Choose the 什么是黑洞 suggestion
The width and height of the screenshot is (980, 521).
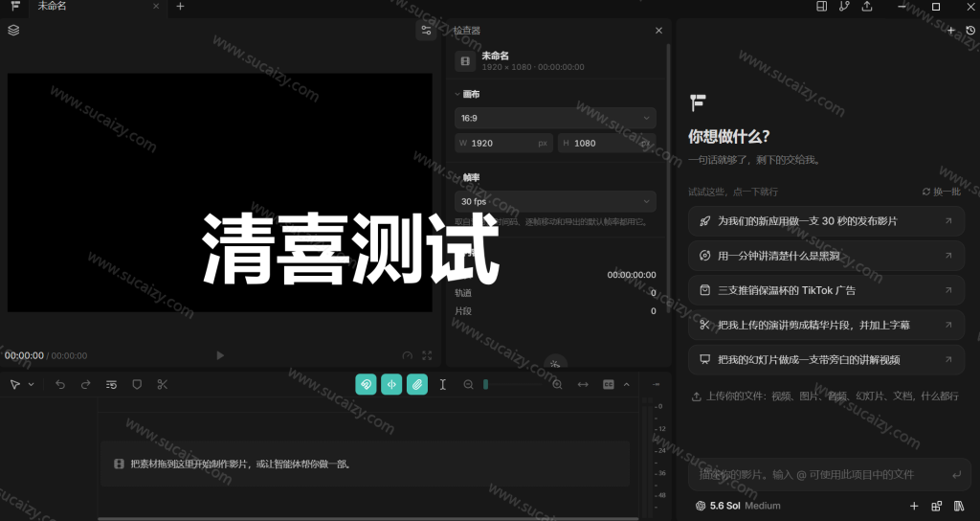[826, 256]
